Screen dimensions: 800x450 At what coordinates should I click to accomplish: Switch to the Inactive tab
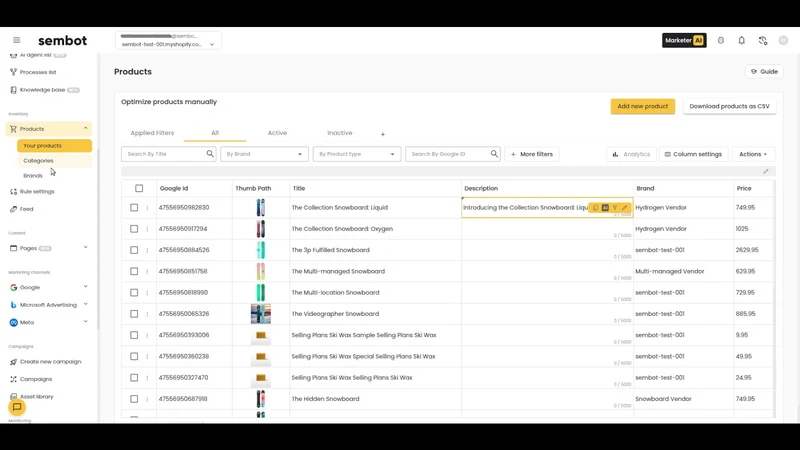coord(340,133)
